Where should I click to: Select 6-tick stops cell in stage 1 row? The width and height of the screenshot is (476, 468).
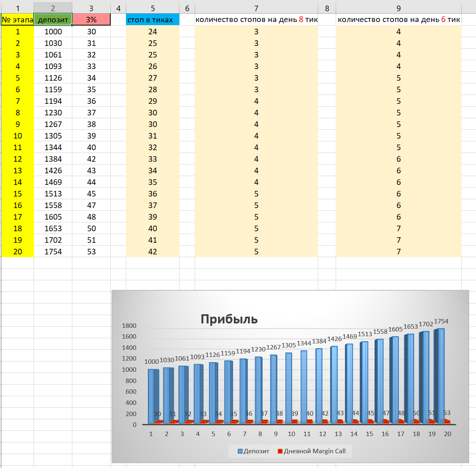tap(398, 32)
